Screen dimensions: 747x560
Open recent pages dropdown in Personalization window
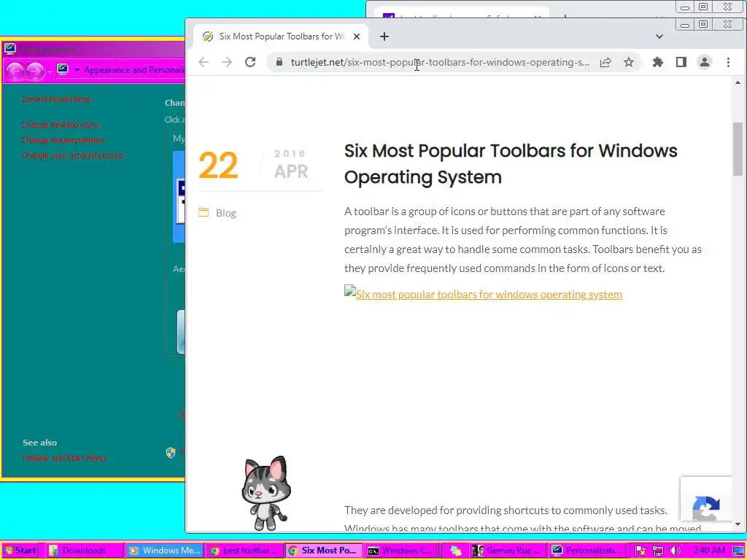click(x=50, y=71)
